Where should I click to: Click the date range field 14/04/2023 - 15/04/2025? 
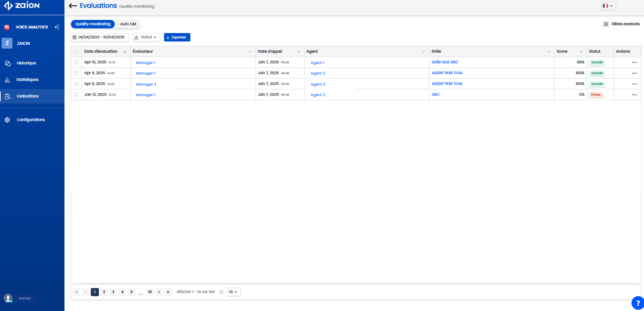(99, 37)
